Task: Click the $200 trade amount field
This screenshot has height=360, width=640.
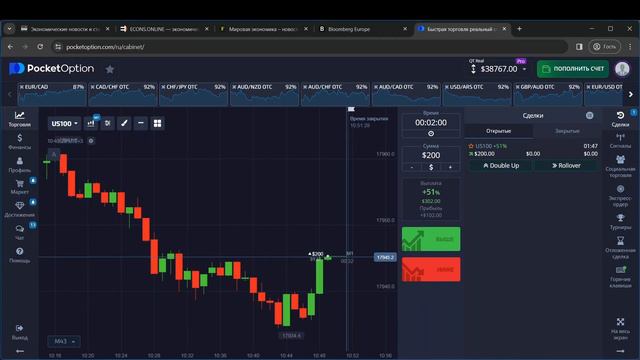Action: [x=431, y=155]
